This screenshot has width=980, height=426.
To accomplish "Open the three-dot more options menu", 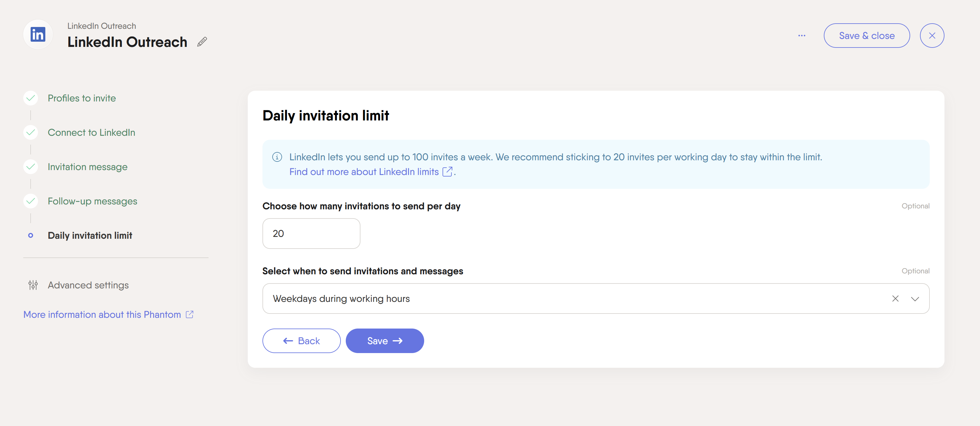I will point(801,36).
